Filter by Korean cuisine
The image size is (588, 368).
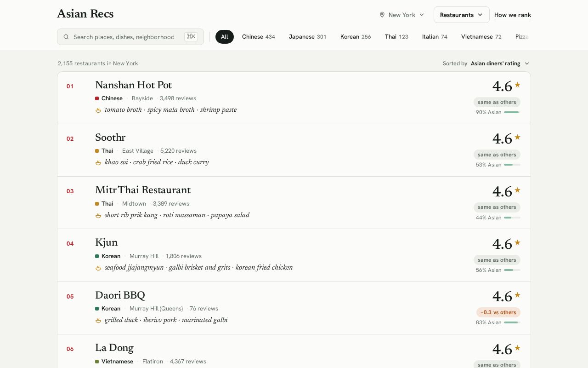(x=356, y=37)
